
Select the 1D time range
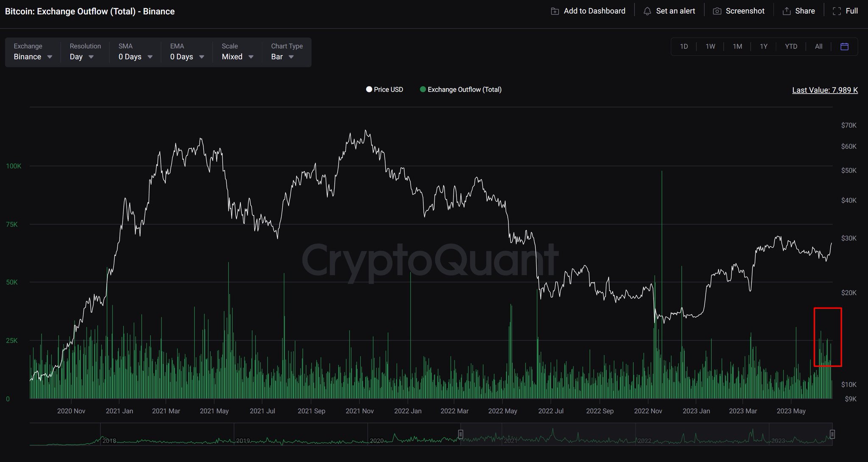[x=684, y=47]
